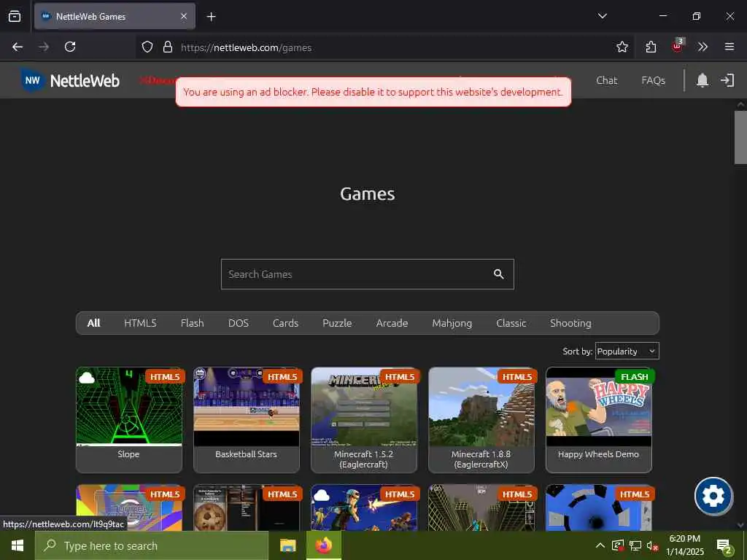Click the browser address bar URL
Screen dimensions: 747x560
tap(246, 47)
